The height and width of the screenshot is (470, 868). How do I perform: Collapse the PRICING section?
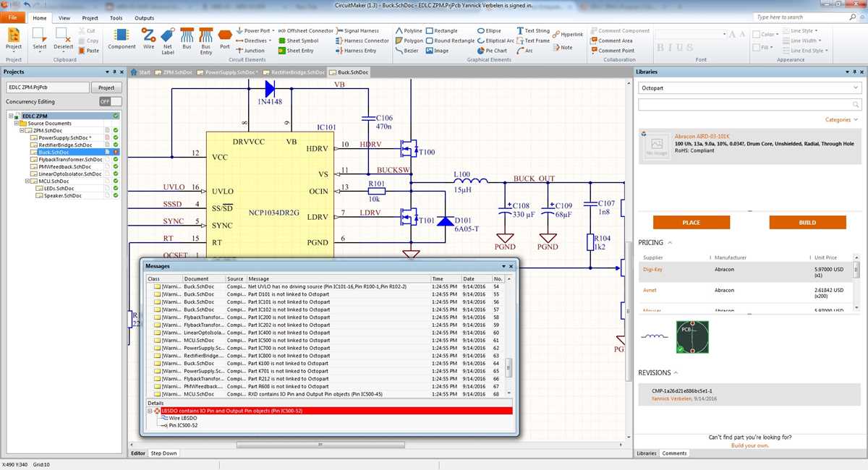[x=670, y=242]
